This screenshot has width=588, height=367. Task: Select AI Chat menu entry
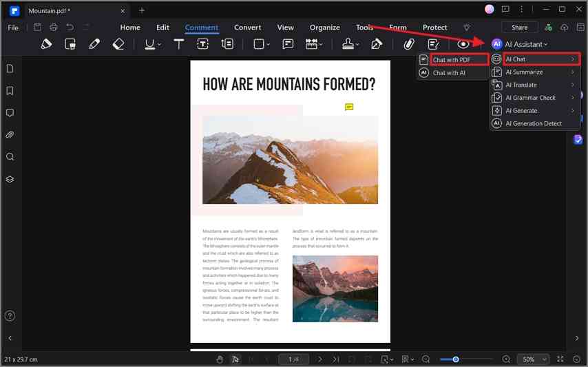(535, 59)
